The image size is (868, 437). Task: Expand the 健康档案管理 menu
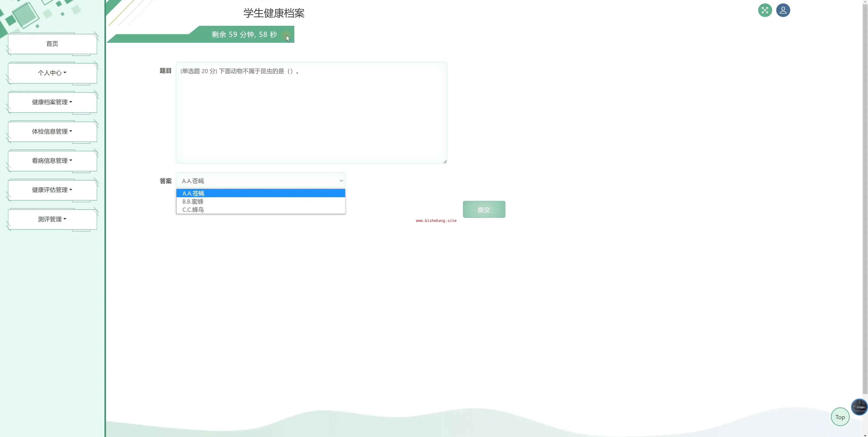[x=52, y=102]
